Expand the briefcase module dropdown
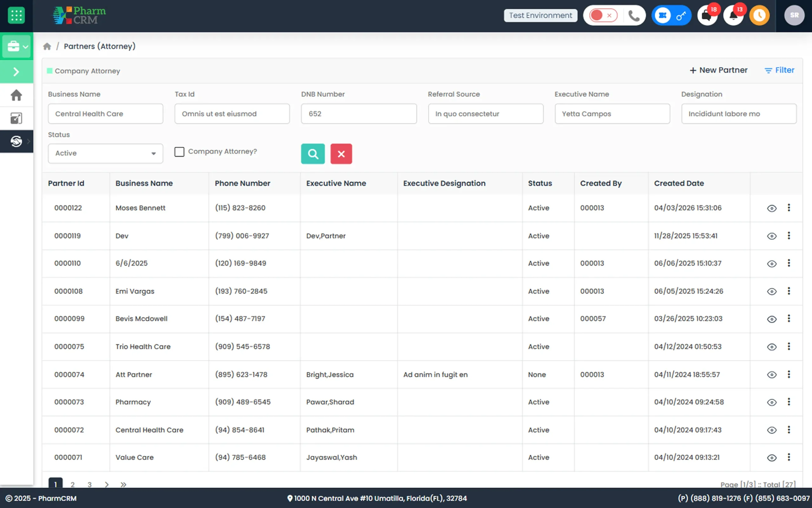The height and width of the screenshot is (508, 812). click(x=16, y=46)
